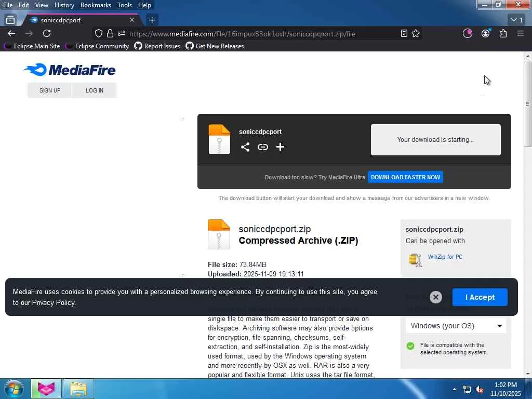
Task: Click DOWNLOAD FASTER NOW button
Action: click(x=405, y=177)
